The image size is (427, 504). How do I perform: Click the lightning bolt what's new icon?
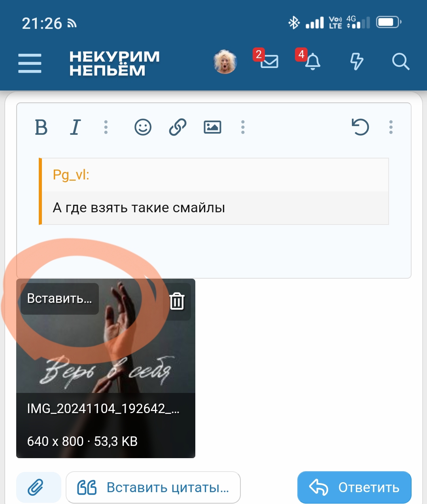click(357, 62)
